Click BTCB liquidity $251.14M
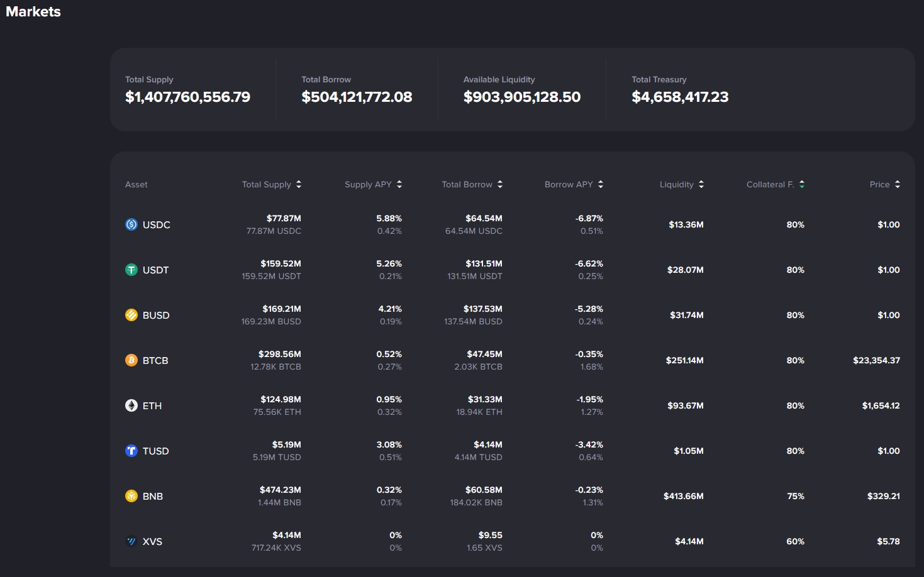The width and height of the screenshot is (924, 577). point(685,360)
